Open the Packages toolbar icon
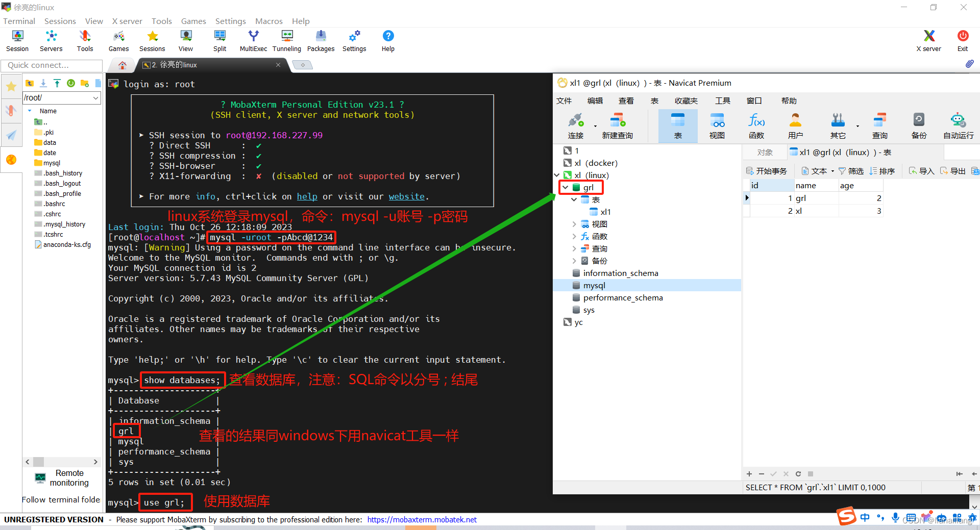This screenshot has height=530, width=980. (x=321, y=41)
